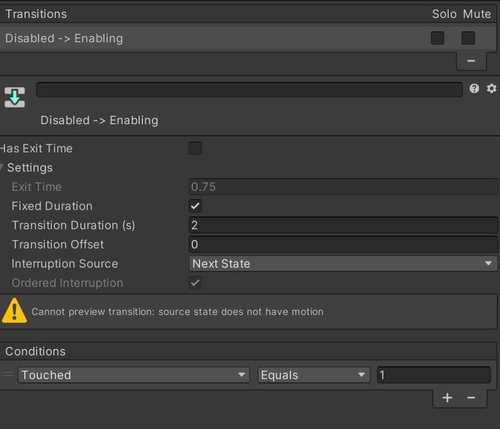
Task: Open the Equals condition mode dropdown
Action: [x=314, y=375]
